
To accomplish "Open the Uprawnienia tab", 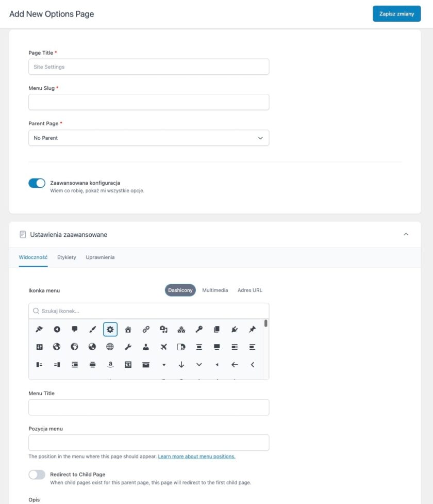I will tap(100, 257).
